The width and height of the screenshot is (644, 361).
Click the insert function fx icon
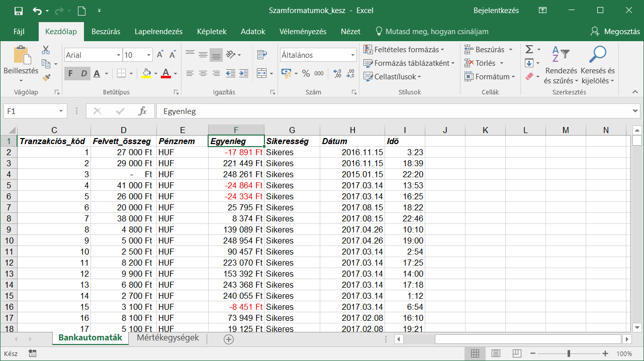pyautogui.click(x=142, y=111)
